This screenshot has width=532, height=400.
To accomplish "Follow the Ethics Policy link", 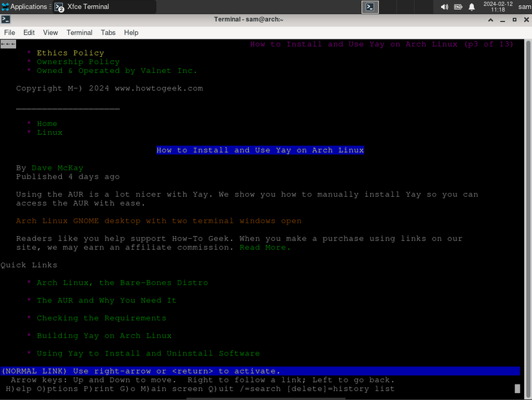I will pos(70,53).
